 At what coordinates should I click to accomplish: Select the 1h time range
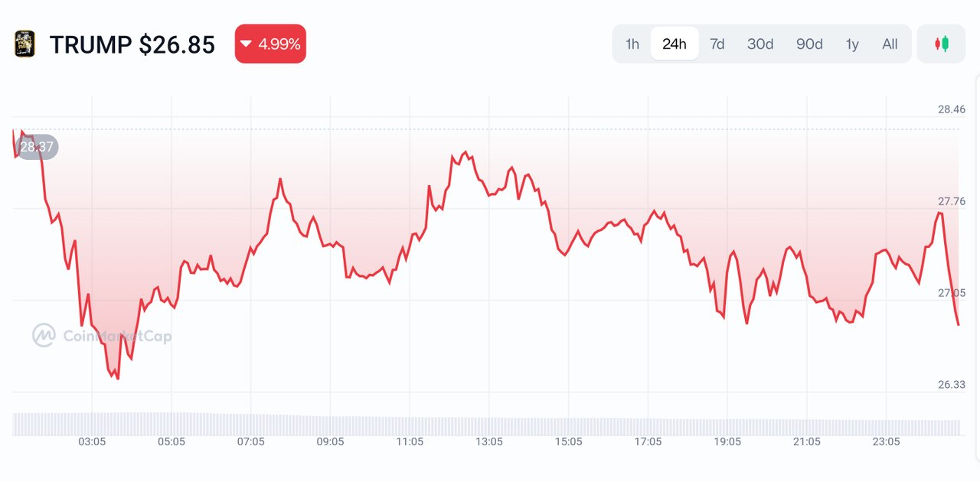coord(632,44)
